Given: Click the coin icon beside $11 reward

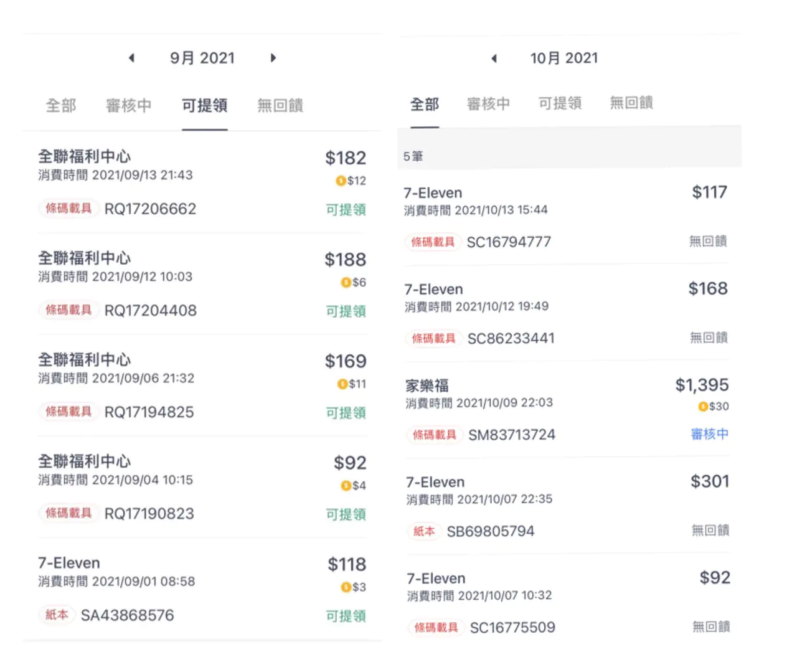Looking at the screenshot, I should tap(342, 384).
